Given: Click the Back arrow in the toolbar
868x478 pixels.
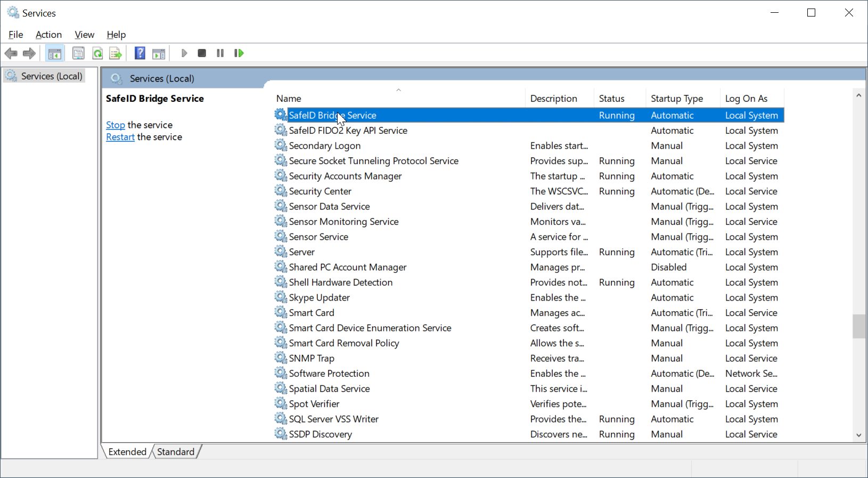Looking at the screenshot, I should 11,53.
